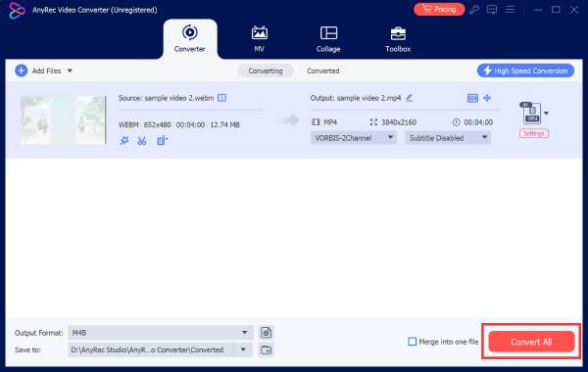
Task: Open the scissors cut tool
Action: click(142, 141)
